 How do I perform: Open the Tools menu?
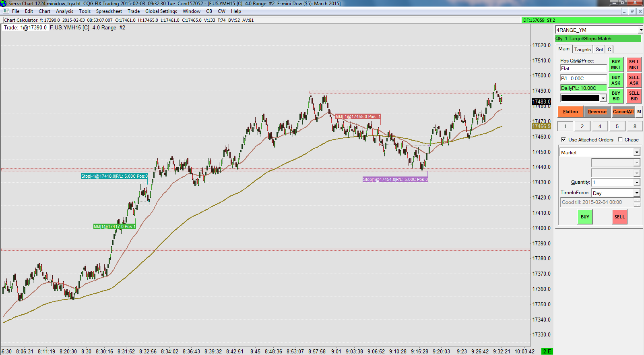pos(85,11)
